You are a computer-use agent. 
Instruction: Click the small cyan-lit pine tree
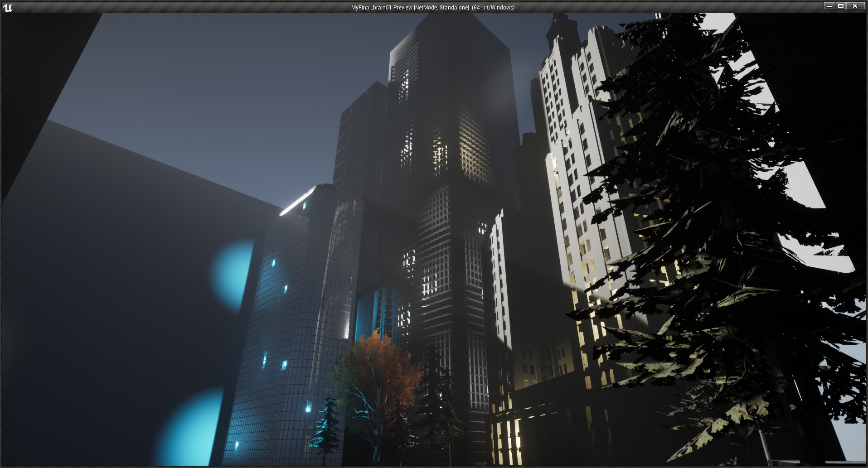pos(327,426)
